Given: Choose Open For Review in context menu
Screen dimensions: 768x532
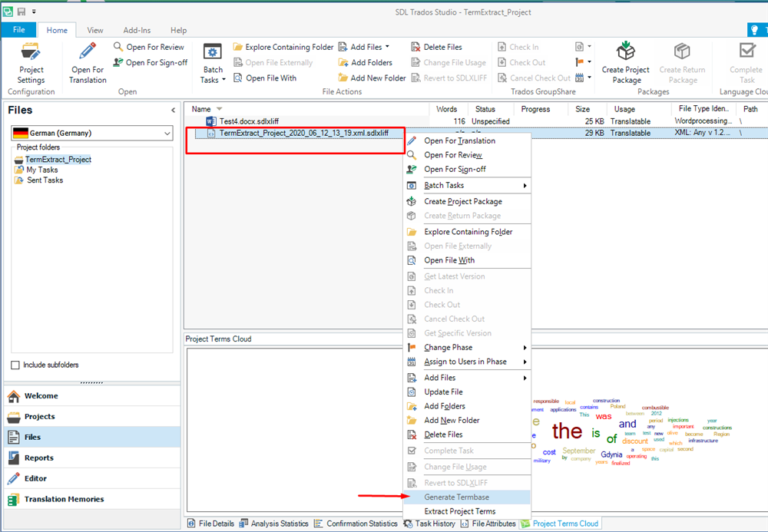Looking at the screenshot, I should pos(467,154).
